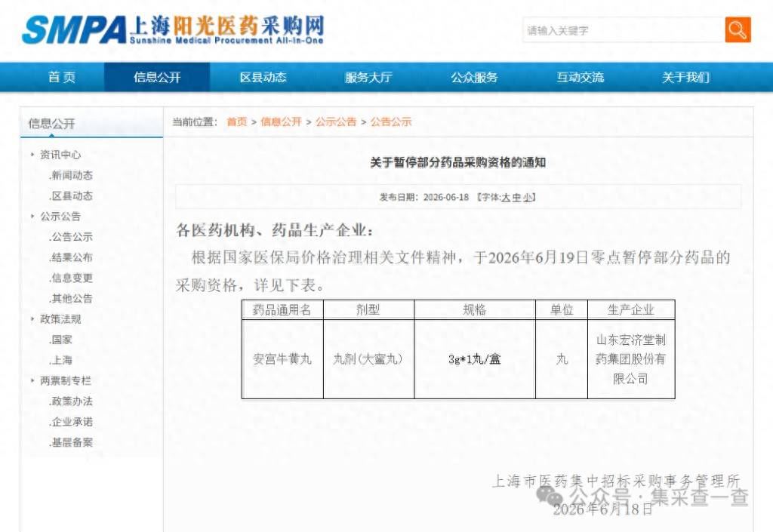
Task: Open 国家 under 政策法规
Action: coord(60,340)
